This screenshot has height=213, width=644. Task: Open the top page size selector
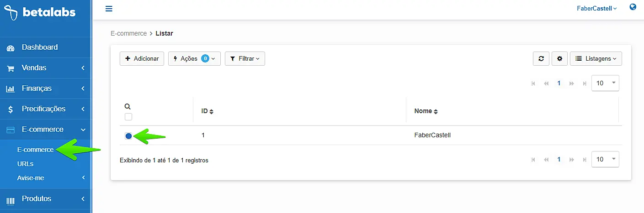605,83
